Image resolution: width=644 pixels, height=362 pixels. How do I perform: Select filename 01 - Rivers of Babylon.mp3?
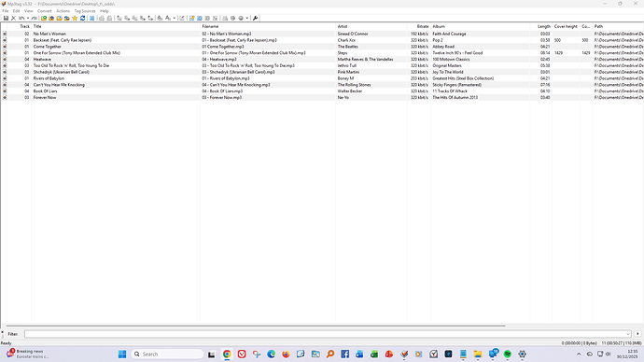tap(226, 78)
